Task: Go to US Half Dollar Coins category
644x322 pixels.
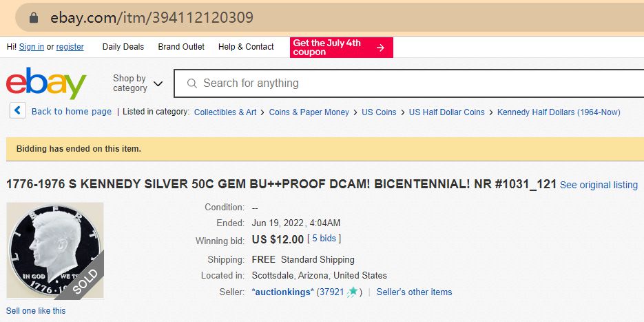Action: tap(446, 112)
